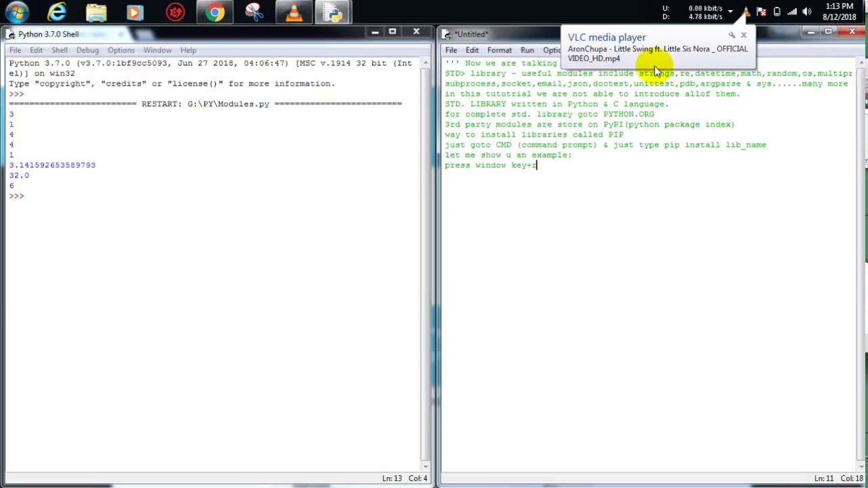The height and width of the screenshot is (488, 868).
Task: Open Window menu in Python Shell
Action: click(157, 50)
